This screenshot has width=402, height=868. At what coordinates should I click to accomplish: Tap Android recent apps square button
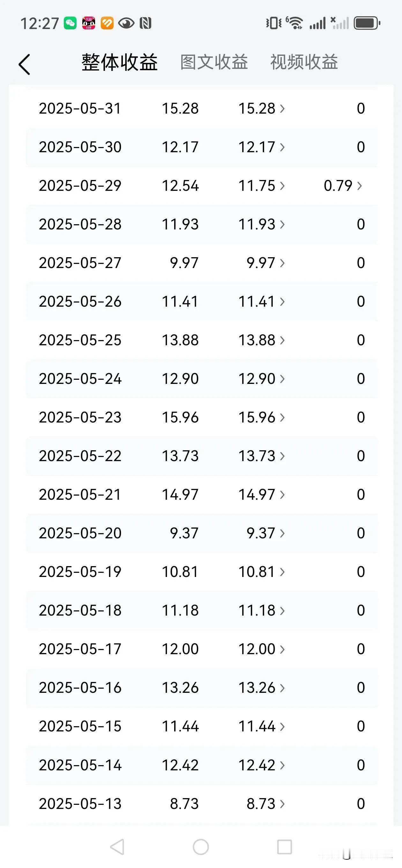pyautogui.click(x=284, y=847)
